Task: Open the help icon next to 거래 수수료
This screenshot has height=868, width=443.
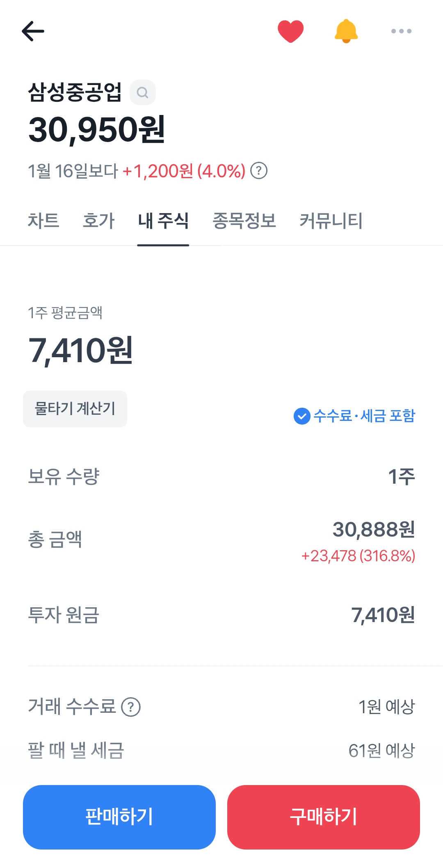Action: pos(131,707)
